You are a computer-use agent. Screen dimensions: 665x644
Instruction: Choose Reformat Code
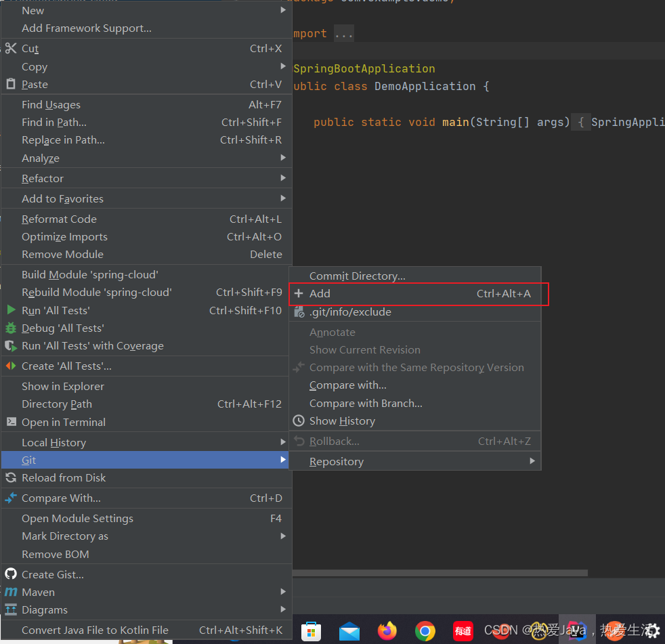point(146,219)
